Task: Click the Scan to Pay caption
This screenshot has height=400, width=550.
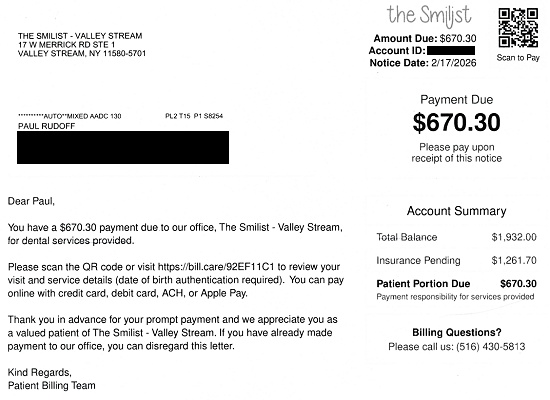Action: [518, 58]
